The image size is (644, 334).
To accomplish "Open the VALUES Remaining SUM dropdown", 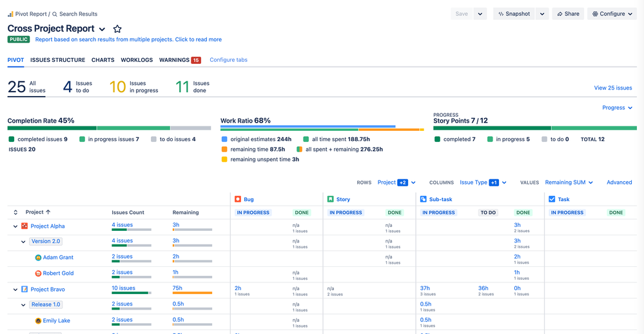I will click(569, 182).
